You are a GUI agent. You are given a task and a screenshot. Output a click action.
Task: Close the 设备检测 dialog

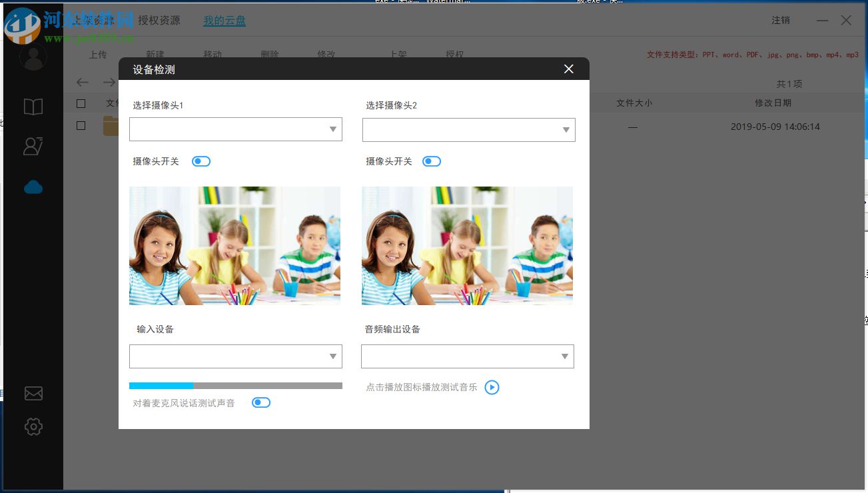(x=568, y=69)
